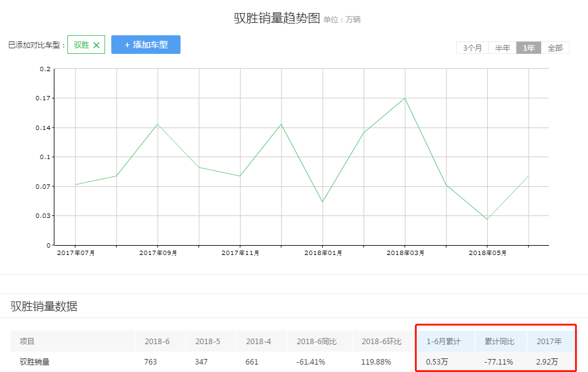Click the 763 sales value

tap(150, 362)
